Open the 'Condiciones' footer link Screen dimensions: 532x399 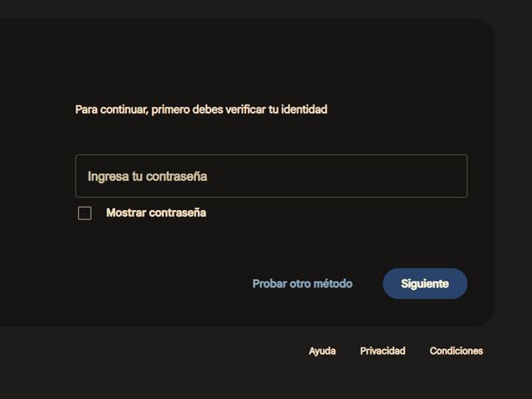click(x=456, y=351)
